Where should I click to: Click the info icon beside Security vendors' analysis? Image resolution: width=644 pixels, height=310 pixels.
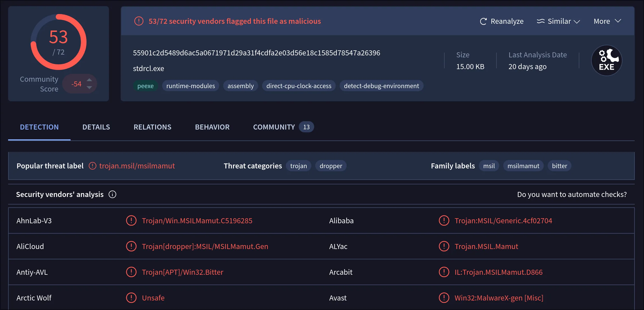click(113, 194)
